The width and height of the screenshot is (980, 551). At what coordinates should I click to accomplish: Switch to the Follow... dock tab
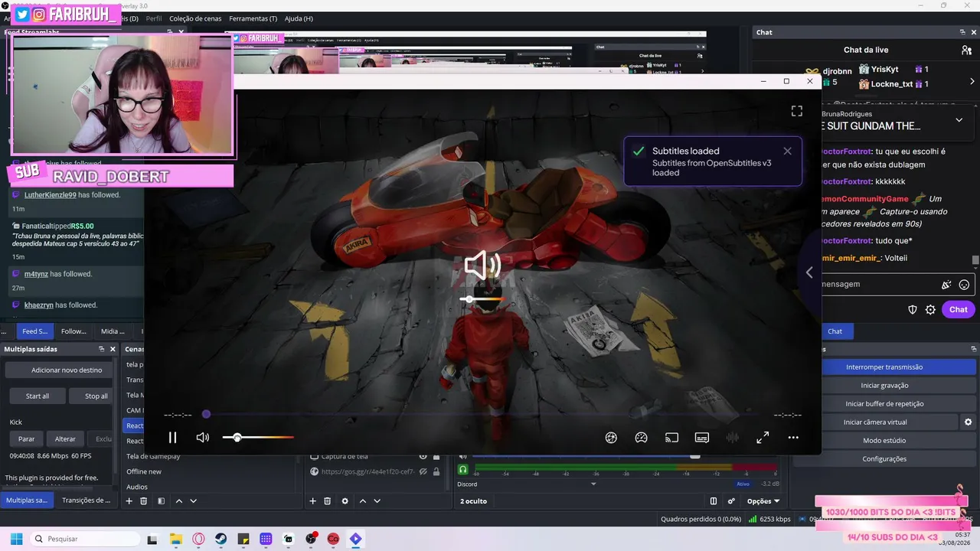[73, 331]
